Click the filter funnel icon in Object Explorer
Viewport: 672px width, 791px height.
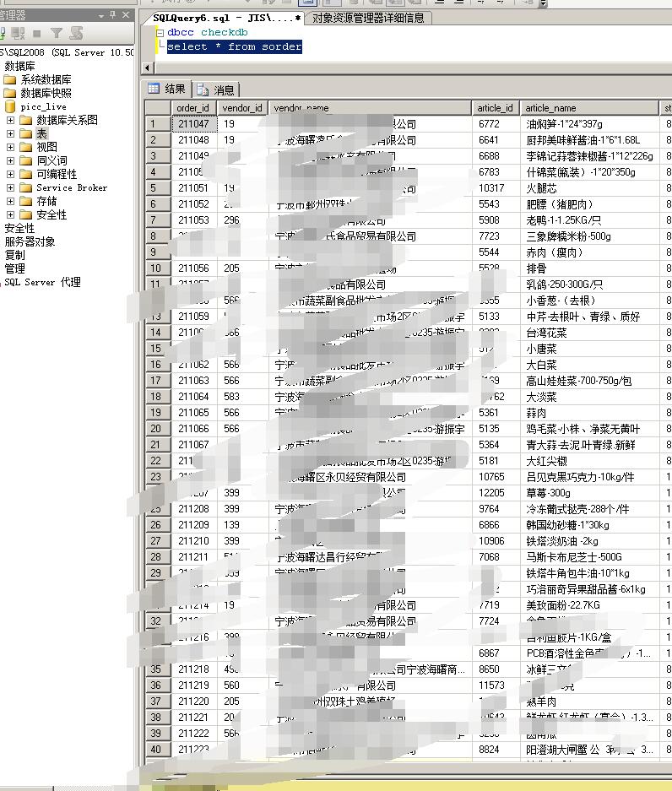pos(57,33)
